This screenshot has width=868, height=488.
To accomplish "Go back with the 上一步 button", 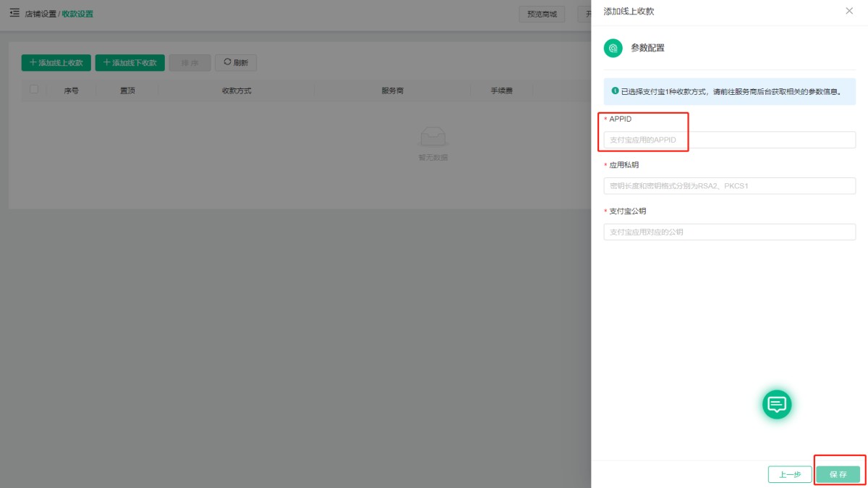I will point(789,474).
